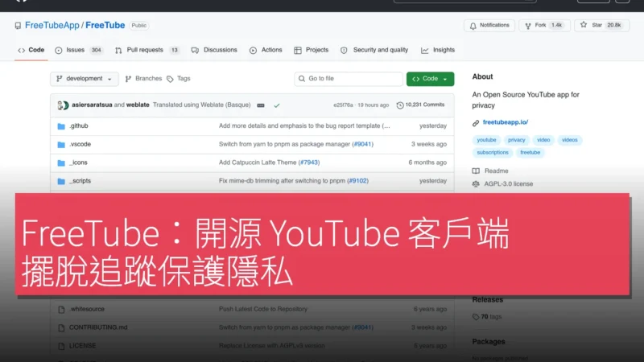Open the Insights tab
Image resolution: width=644 pixels, height=362 pixels.
click(x=438, y=50)
